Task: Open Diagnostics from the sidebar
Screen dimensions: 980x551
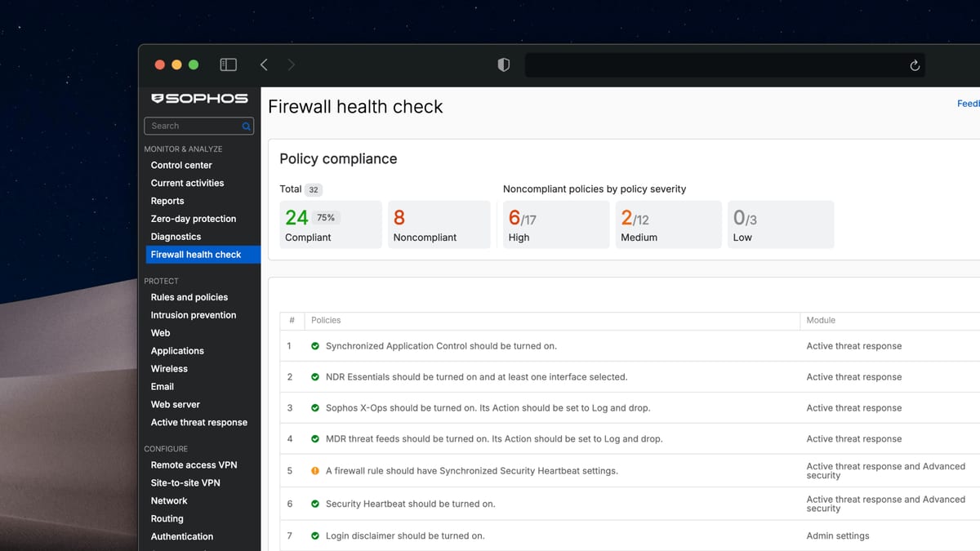Action: click(x=176, y=237)
